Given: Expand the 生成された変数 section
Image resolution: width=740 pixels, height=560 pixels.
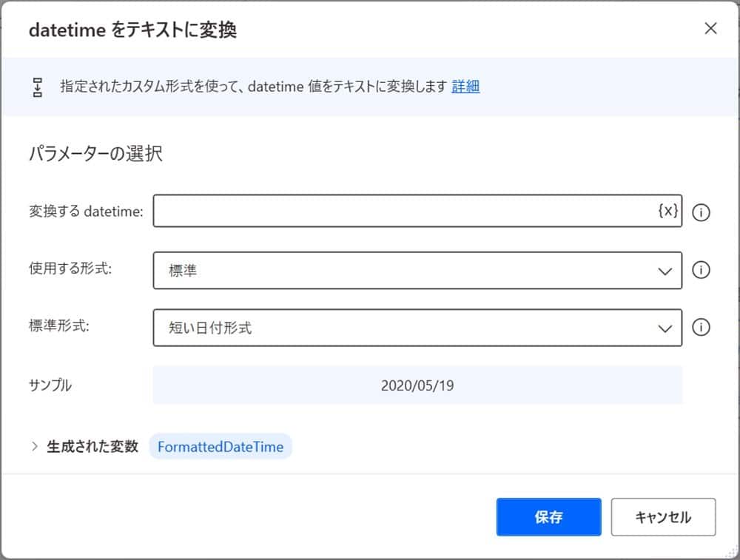Looking at the screenshot, I should click(x=34, y=446).
